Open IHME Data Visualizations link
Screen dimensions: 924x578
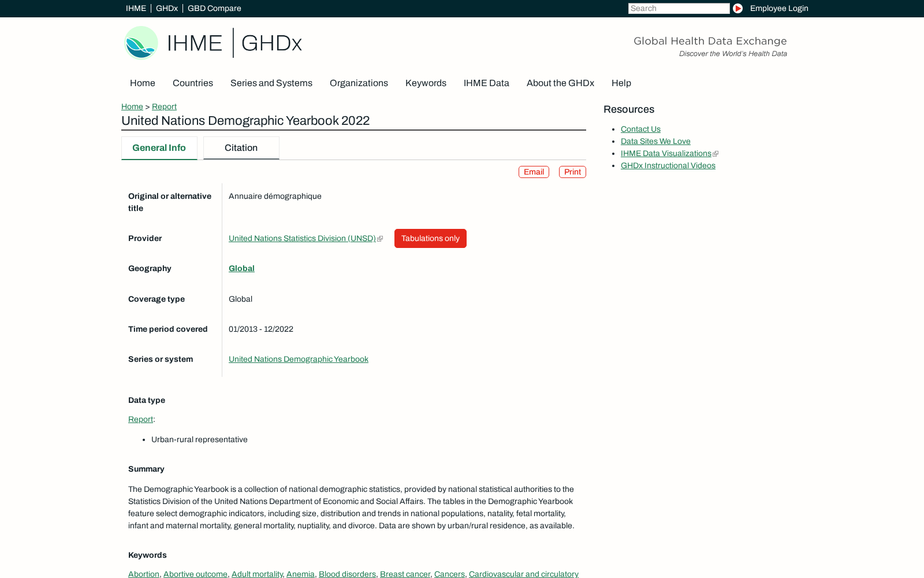(666, 154)
